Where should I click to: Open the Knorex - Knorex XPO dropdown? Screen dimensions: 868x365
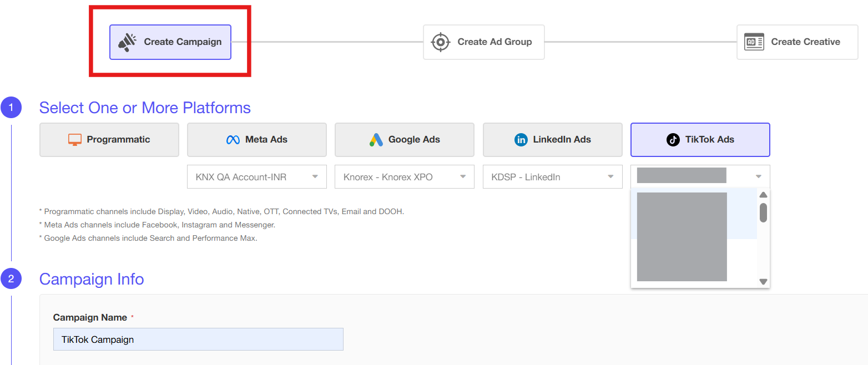[x=405, y=177]
